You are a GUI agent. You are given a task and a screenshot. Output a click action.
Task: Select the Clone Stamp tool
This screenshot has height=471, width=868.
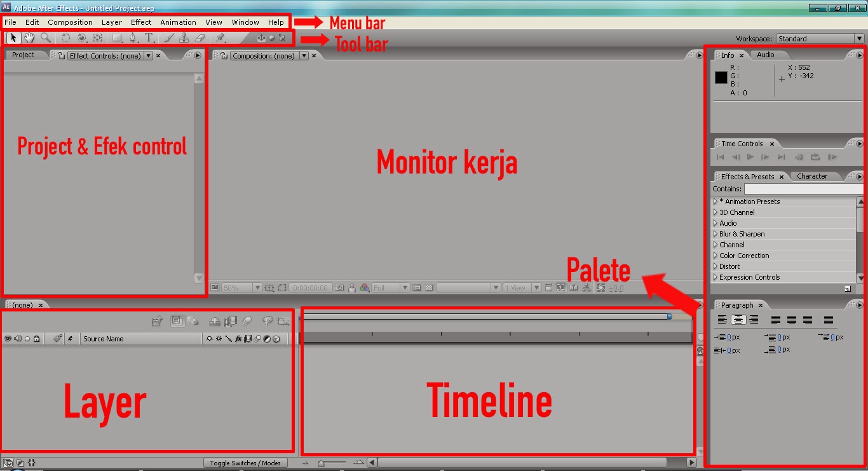pyautogui.click(x=184, y=38)
